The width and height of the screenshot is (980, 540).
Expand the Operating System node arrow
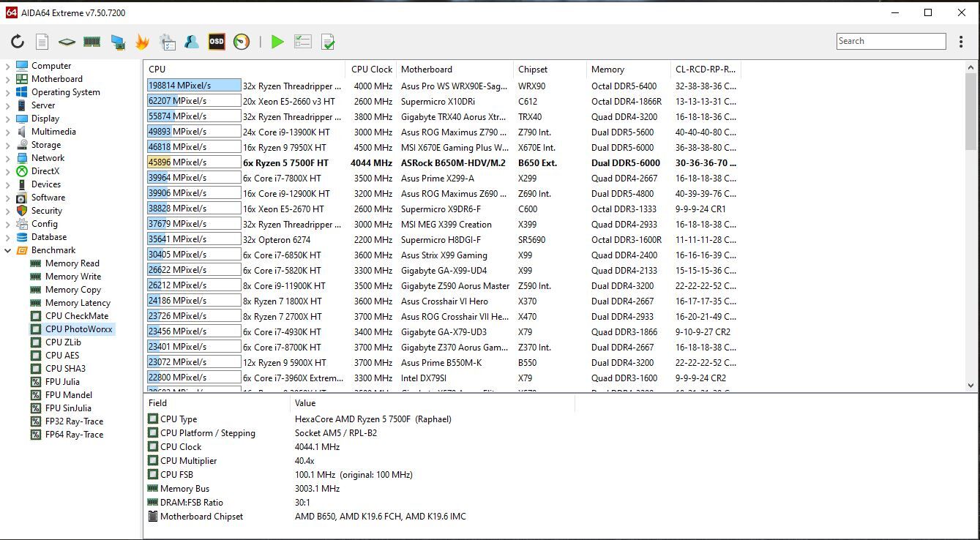point(8,92)
